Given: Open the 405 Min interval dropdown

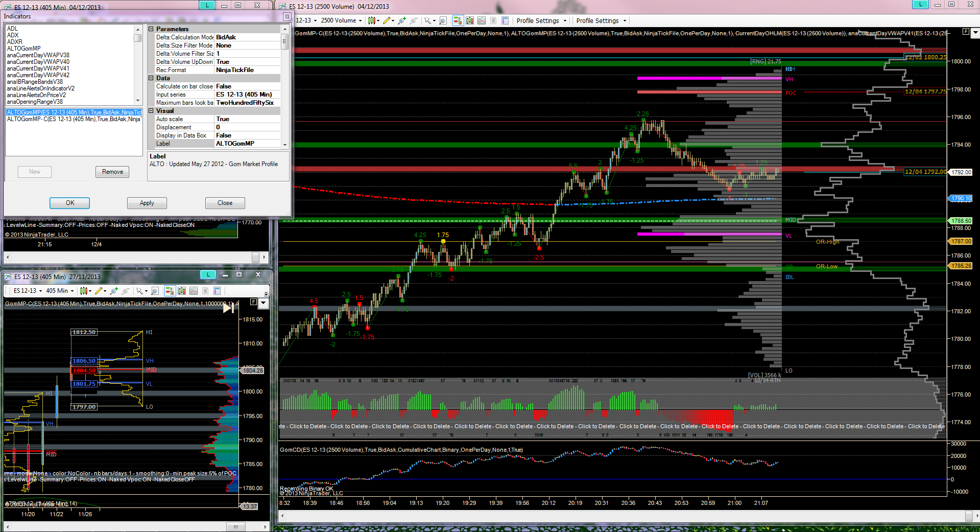Looking at the screenshot, I should click(60, 291).
